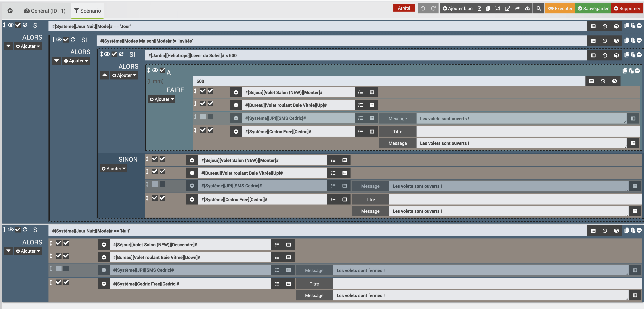Viewport: 644px width, 309px height.
Task: Toggle visibility eye on the A block
Action: click(x=155, y=70)
